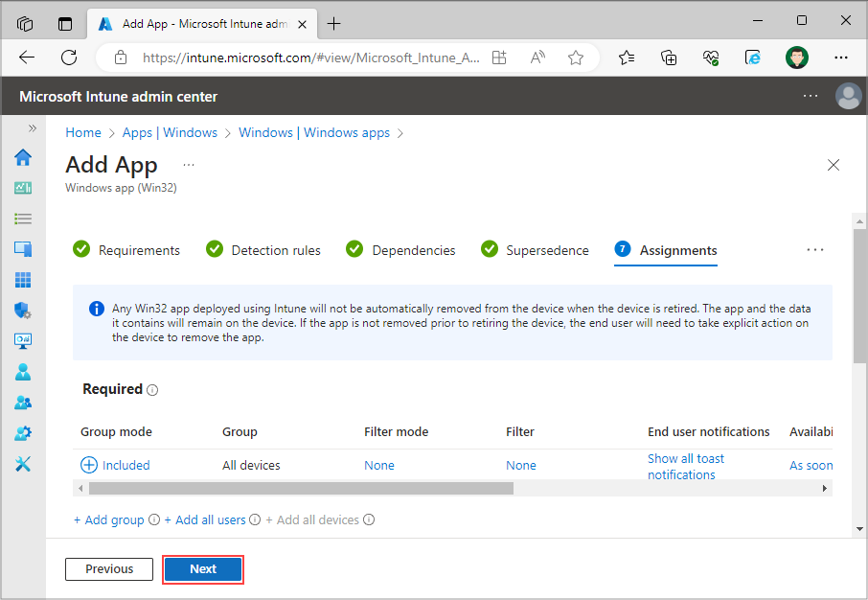Click the horizontal table scrollbar thumb
Image resolution: width=868 pixels, height=600 pixels.
coord(301,488)
